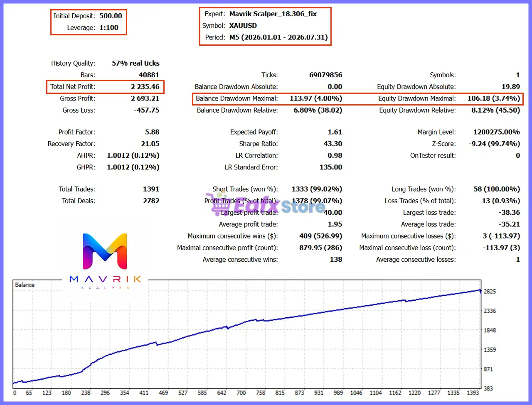Click the Total Net Profit label
Viewport: 532px width, 405px height.
tap(73, 86)
